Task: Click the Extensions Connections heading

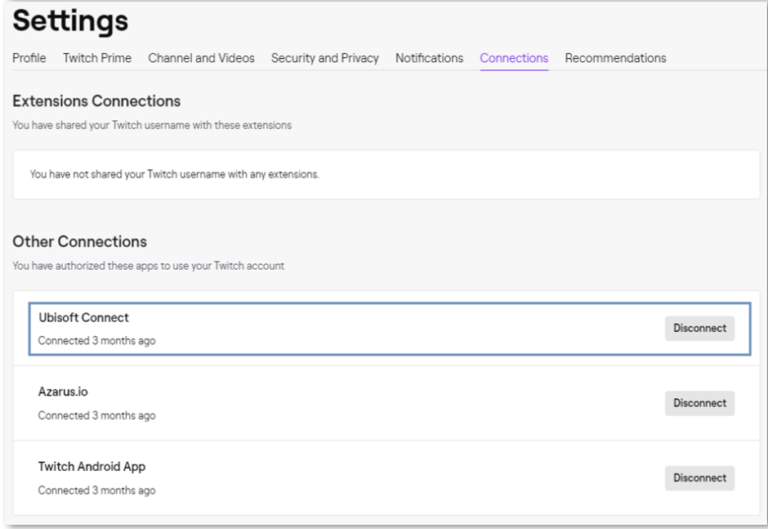Action: point(96,102)
